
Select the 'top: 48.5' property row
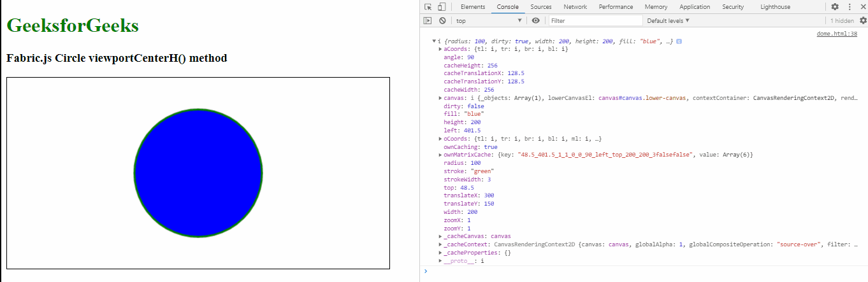pyautogui.click(x=458, y=188)
